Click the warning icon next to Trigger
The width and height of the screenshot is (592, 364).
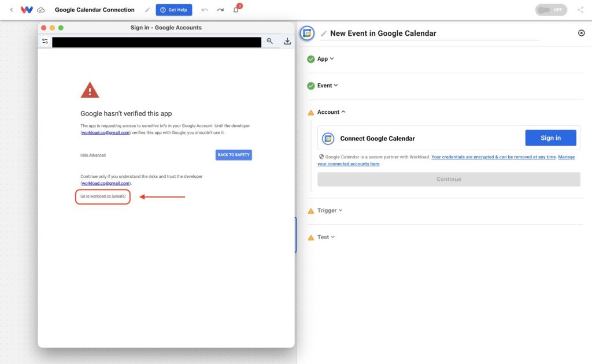click(310, 211)
